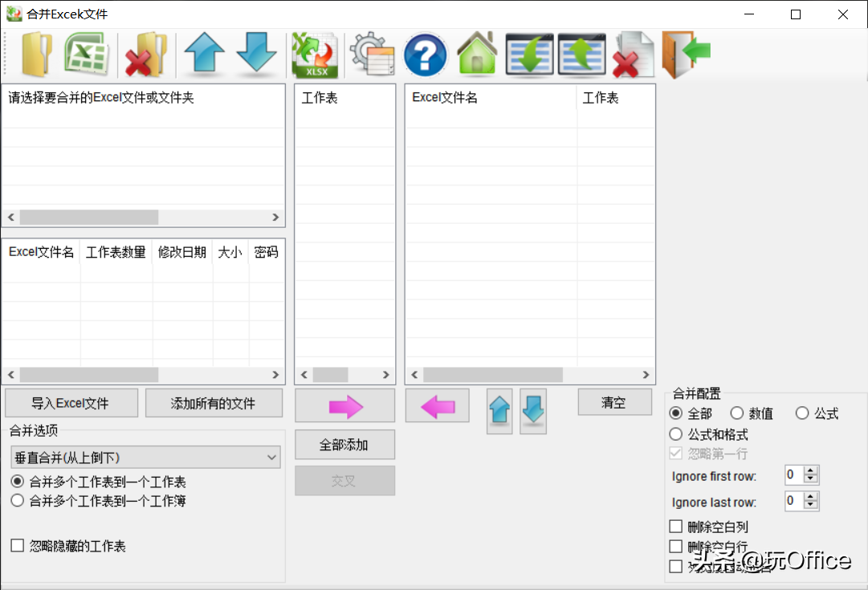Click 添加所有的文件 button

click(x=214, y=403)
